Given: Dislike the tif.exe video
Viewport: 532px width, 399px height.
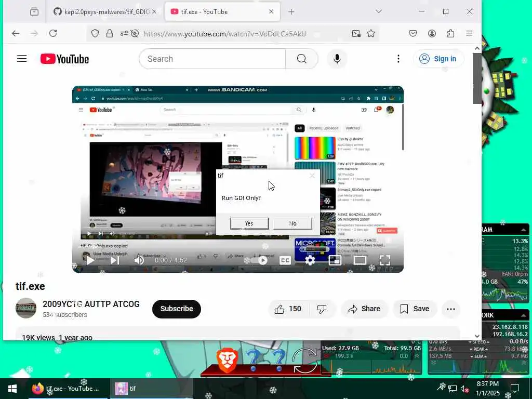Looking at the screenshot, I should 321,309.
